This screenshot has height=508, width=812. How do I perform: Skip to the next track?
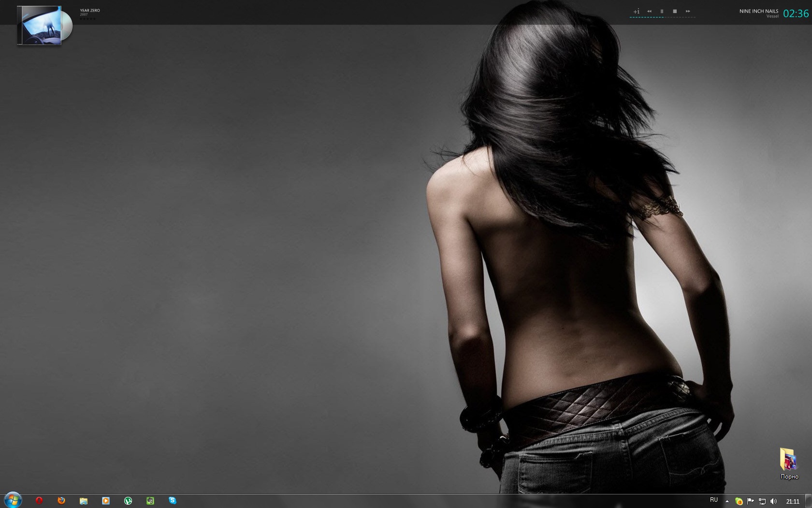point(688,11)
